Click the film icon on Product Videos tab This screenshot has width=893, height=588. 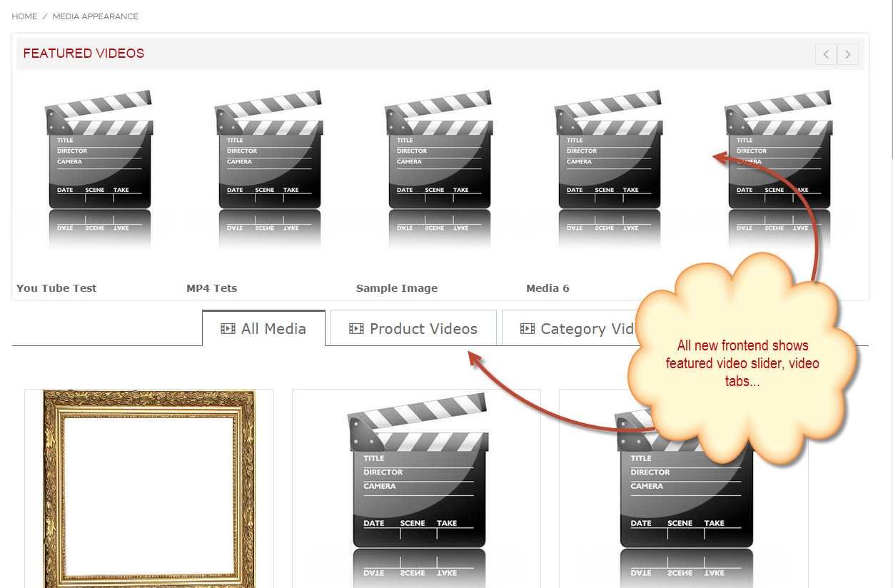(x=356, y=329)
